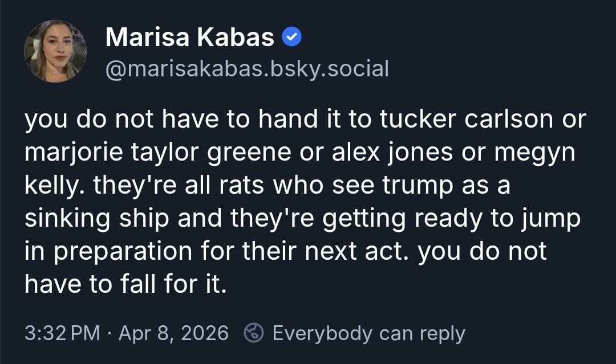The width and height of the screenshot is (616, 364).
Task: Click the Apr 8, 2026 date
Action: coord(173,333)
